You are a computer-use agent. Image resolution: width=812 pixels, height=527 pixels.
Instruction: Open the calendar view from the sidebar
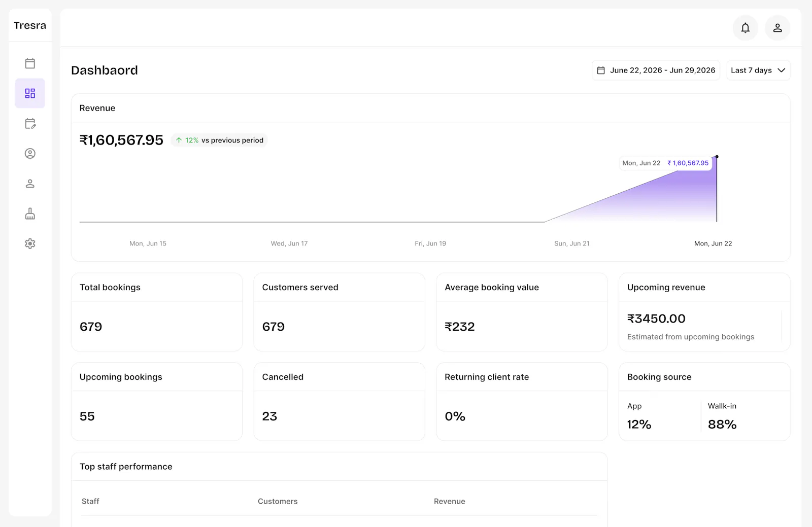[x=30, y=63]
